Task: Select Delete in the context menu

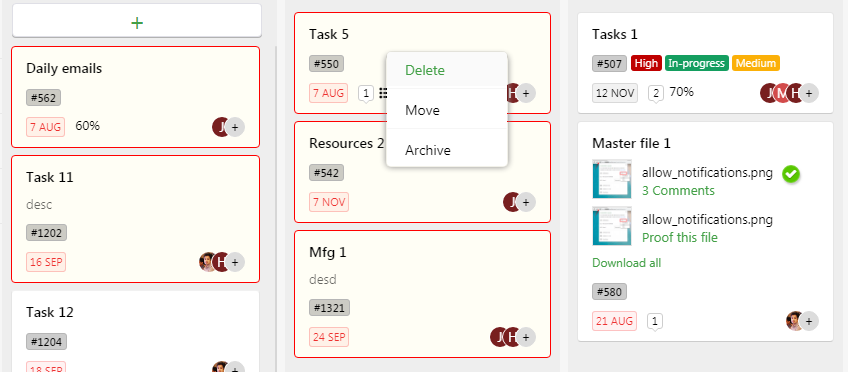Action: click(425, 70)
